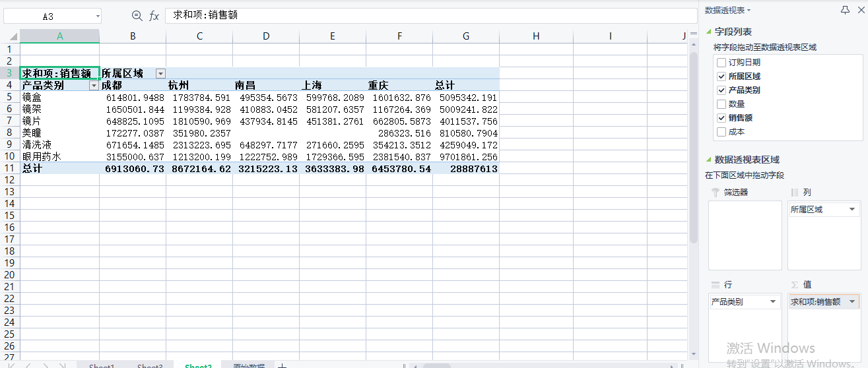Switch to the 原始数据 sheet tab
The width and height of the screenshot is (868, 368).
249,366
